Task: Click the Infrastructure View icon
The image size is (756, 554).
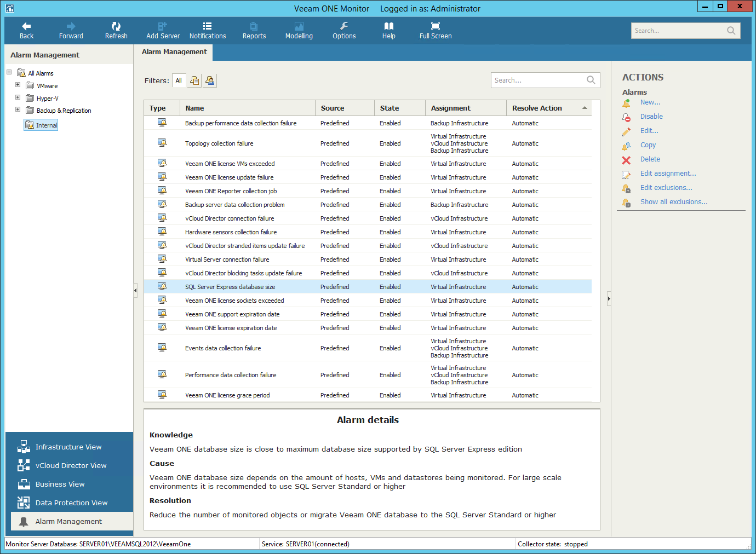Action: pos(24,447)
